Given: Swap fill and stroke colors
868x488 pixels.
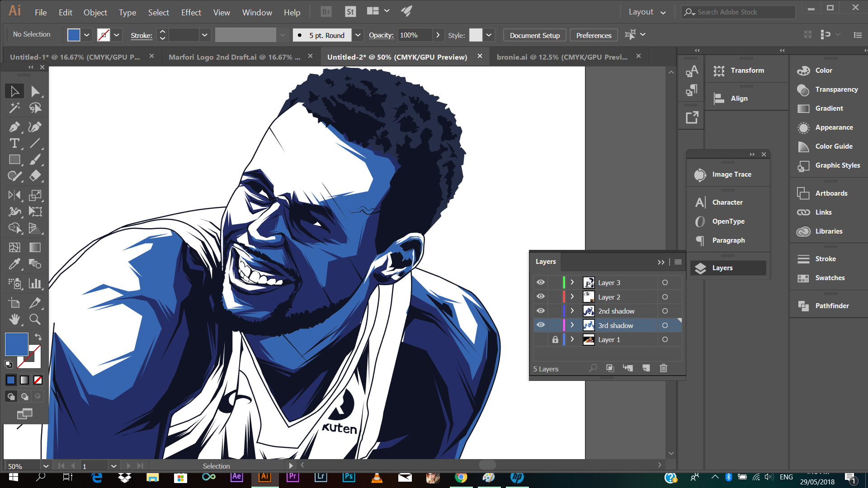Looking at the screenshot, I should point(38,337).
